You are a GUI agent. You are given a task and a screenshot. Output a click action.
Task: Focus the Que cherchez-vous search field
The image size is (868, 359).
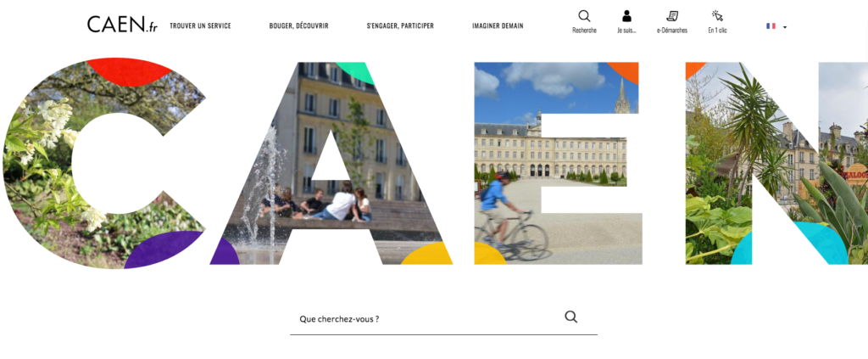[443, 319]
